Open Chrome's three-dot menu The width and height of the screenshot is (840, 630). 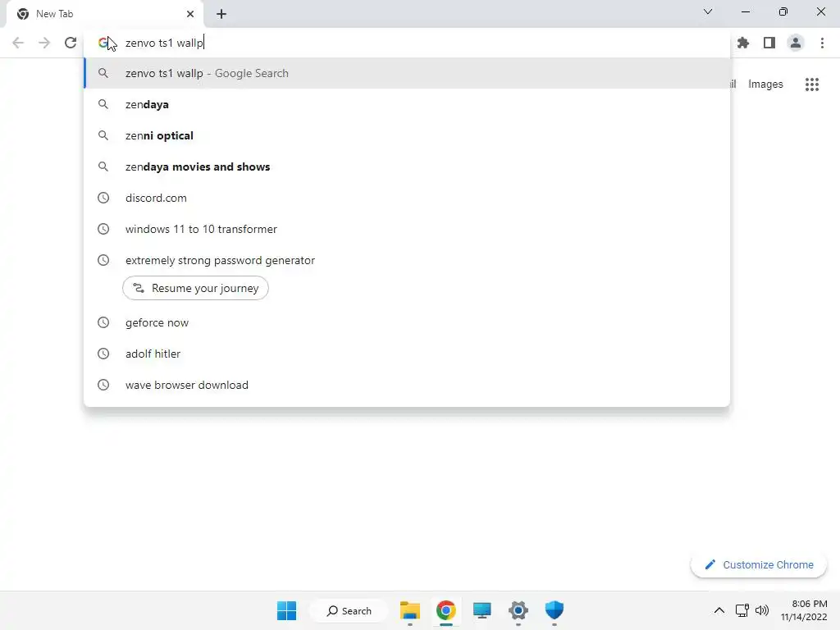tap(822, 43)
